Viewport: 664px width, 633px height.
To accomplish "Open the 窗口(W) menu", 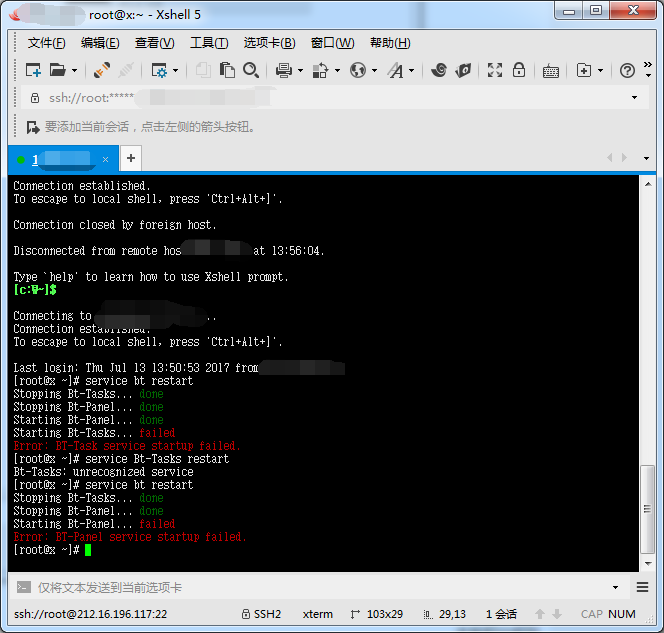I will pos(332,43).
